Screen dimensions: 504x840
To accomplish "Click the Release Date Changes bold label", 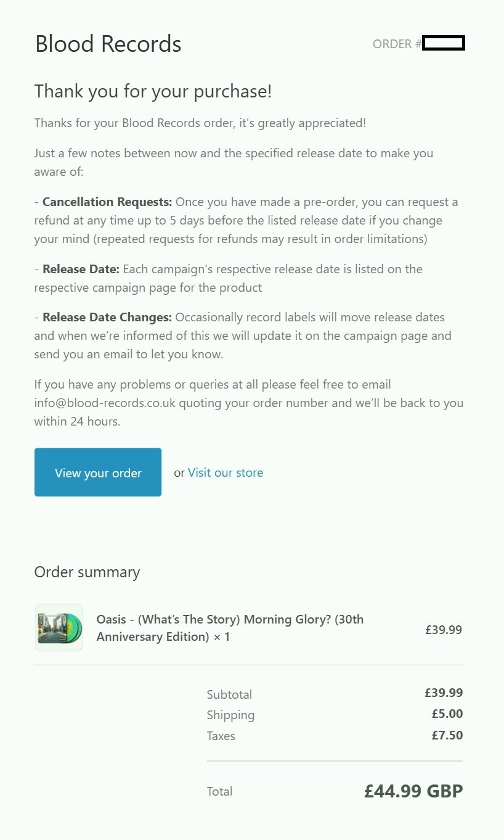I will [x=107, y=318].
